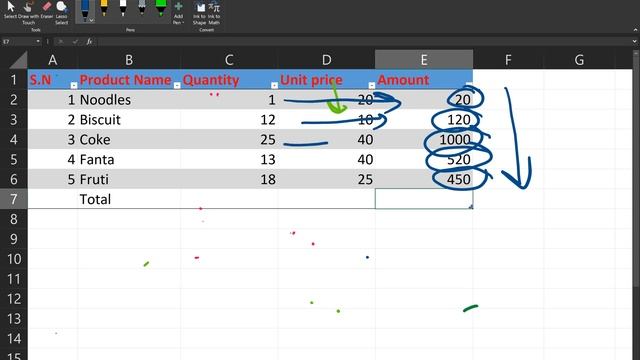Viewport: 640px width, 360px height.
Task: Click the Select All corner triangle
Action: click(18, 60)
